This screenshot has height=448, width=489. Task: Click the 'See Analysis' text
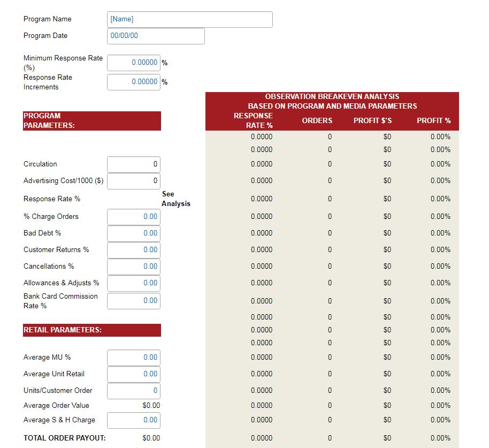click(x=176, y=199)
